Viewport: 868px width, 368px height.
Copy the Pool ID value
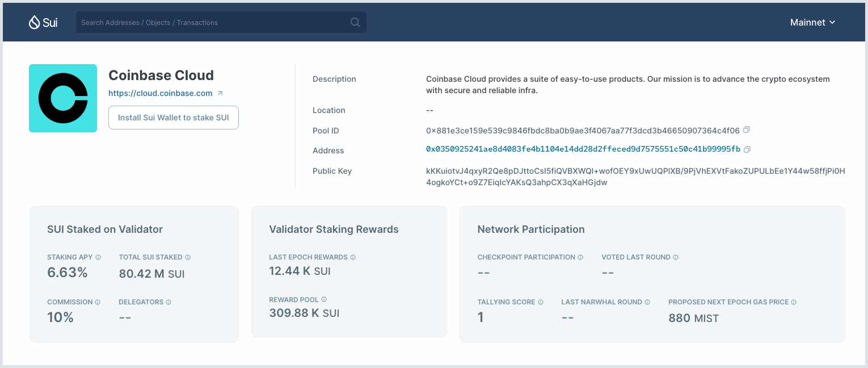coord(747,130)
